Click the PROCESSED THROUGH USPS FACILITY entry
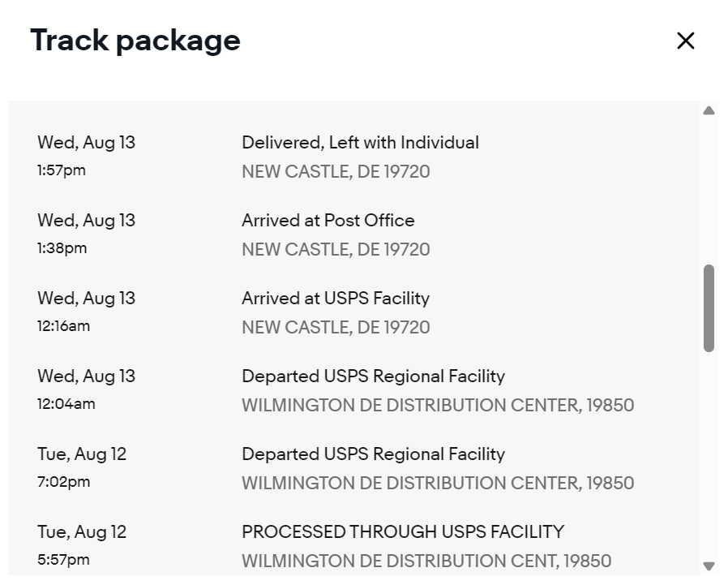 click(x=402, y=532)
